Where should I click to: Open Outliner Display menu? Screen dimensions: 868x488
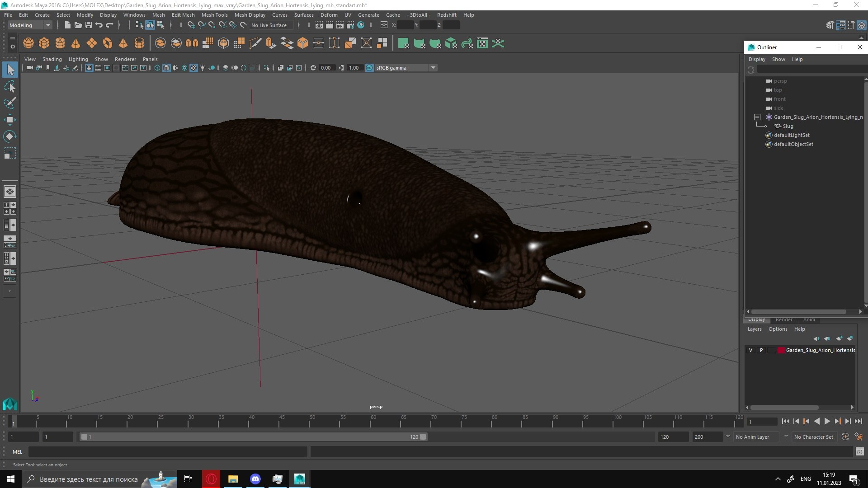(x=757, y=59)
